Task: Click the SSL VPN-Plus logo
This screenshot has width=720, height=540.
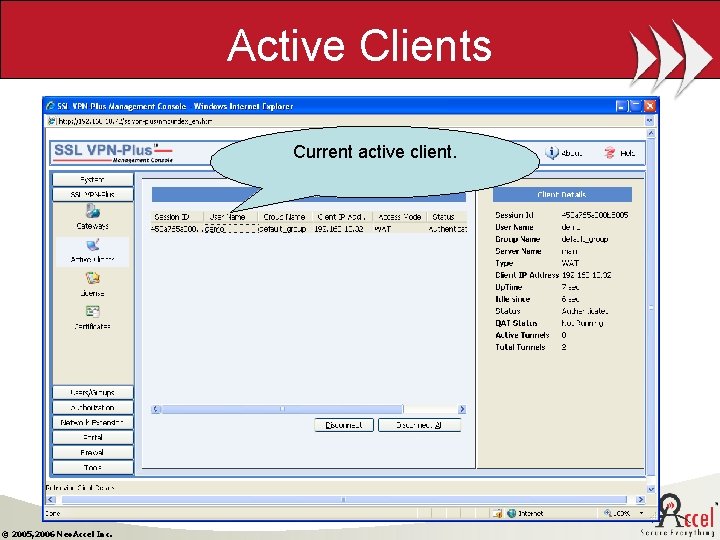Action: (x=113, y=153)
